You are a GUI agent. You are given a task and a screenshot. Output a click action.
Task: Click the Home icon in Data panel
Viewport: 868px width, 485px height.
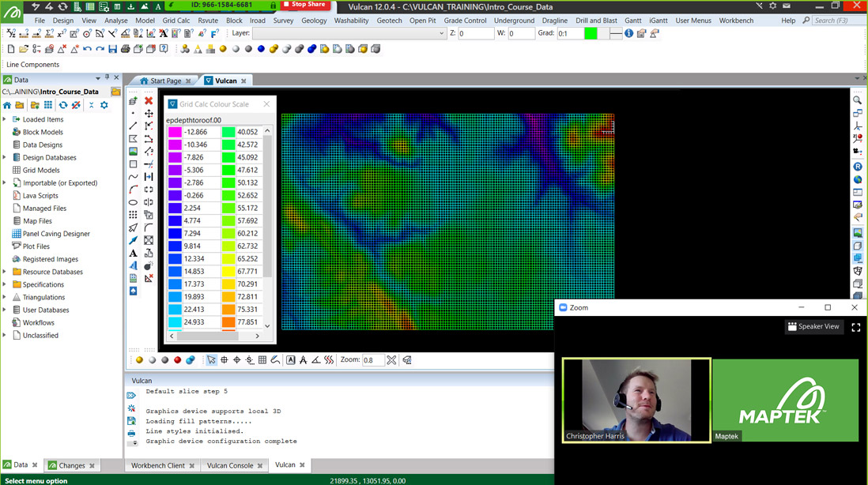tap(7, 105)
